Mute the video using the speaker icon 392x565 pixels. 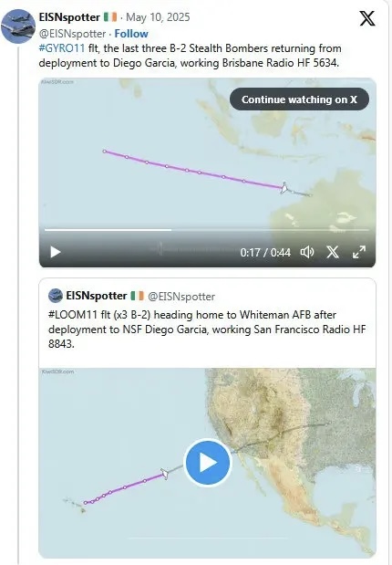307,252
